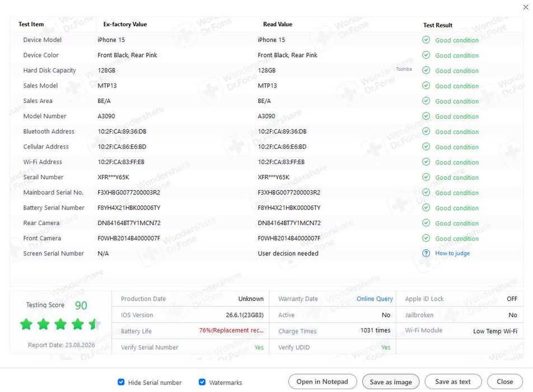Click the Read Value column header
Image resolution: width=533 pixels, height=392 pixels.
point(278,24)
